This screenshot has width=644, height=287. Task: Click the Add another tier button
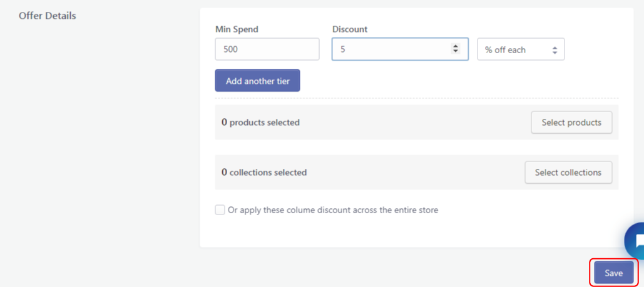click(257, 81)
